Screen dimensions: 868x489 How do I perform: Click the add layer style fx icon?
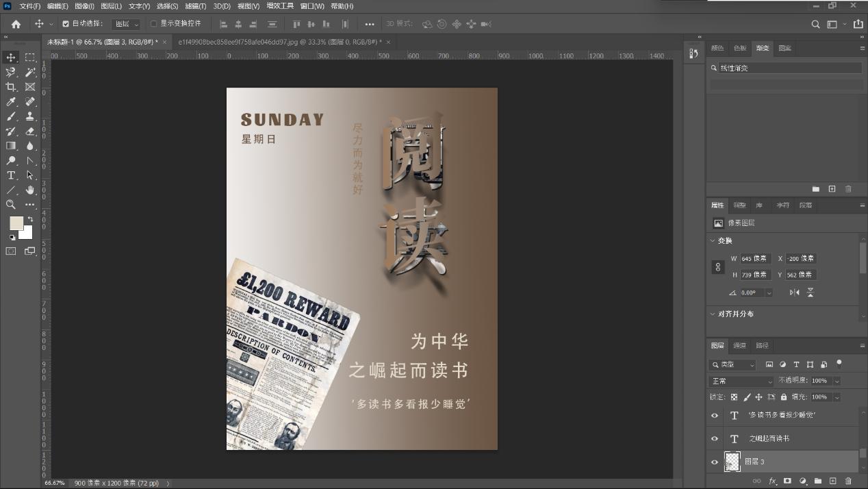(773, 481)
